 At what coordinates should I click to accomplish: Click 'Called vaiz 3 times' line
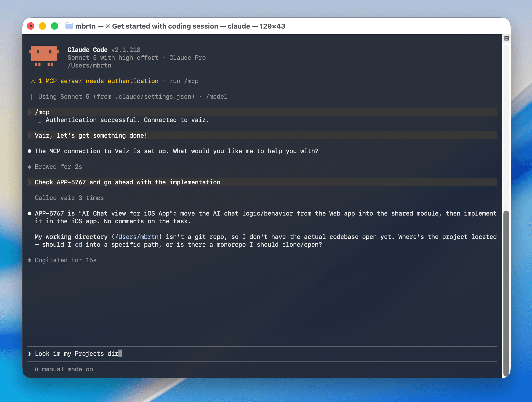click(x=69, y=198)
